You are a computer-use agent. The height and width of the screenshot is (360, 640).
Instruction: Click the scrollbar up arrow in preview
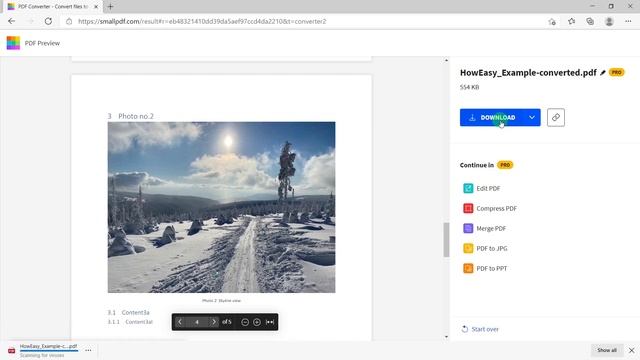pyautogui.click(x=446, y=60)
